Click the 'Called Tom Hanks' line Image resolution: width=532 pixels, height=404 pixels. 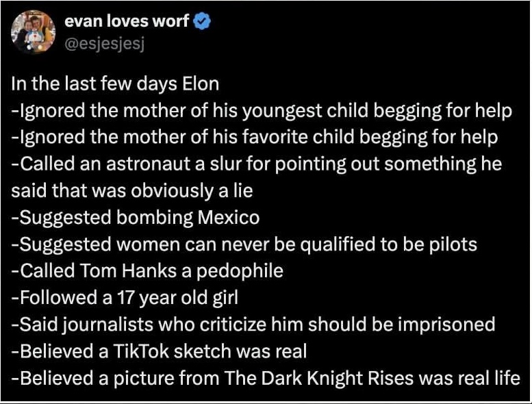coord(147,271)
